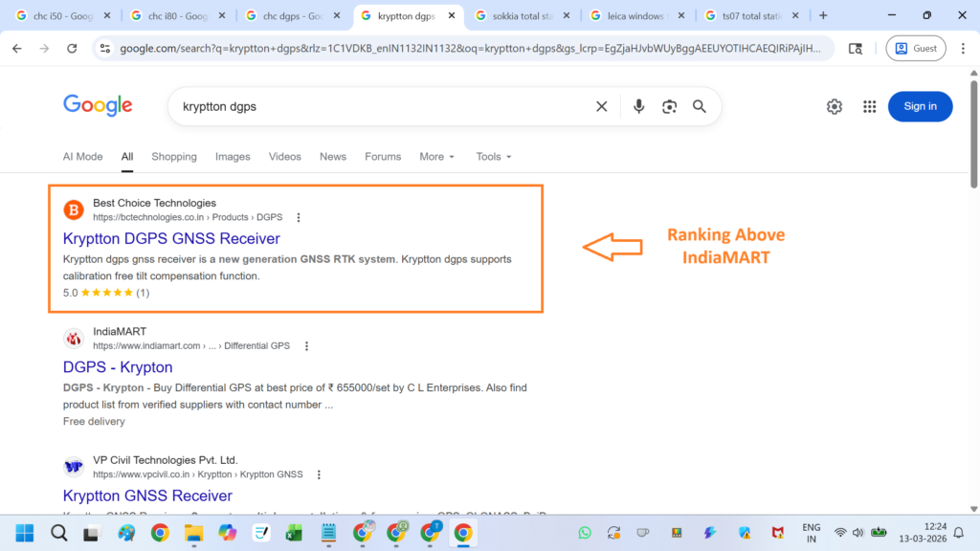980x551 pixels.
Task: Activate the voice search microphone icon
Action: (x=638, y=106)
